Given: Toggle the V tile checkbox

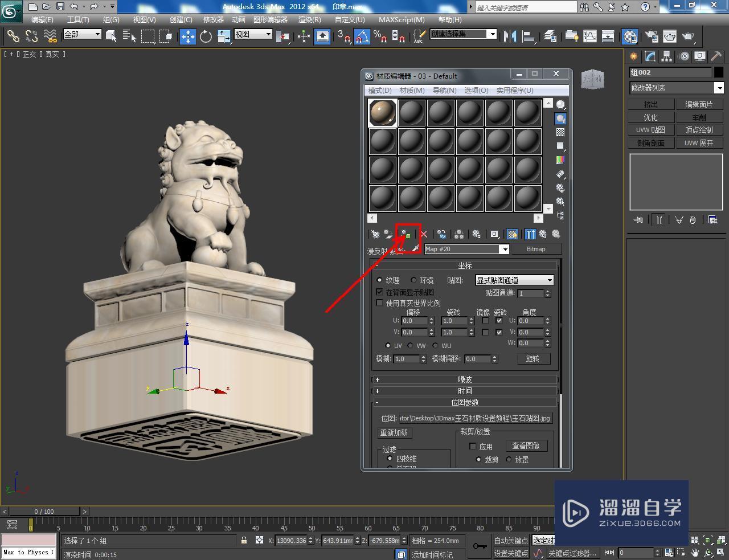Looking at the screenshot, I should click(499, 332).
